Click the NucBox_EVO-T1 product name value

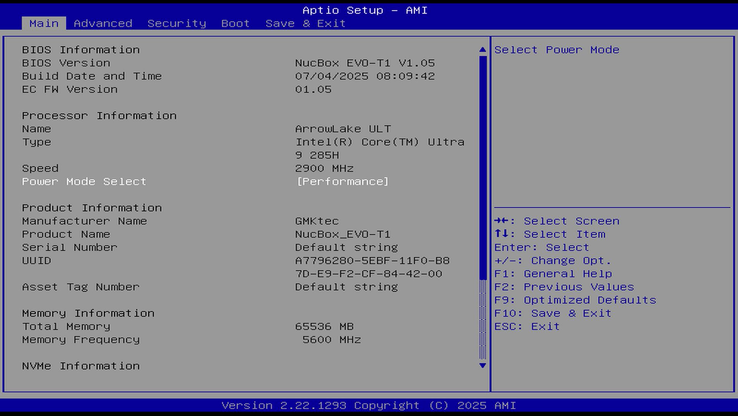(x=343, y=234)
